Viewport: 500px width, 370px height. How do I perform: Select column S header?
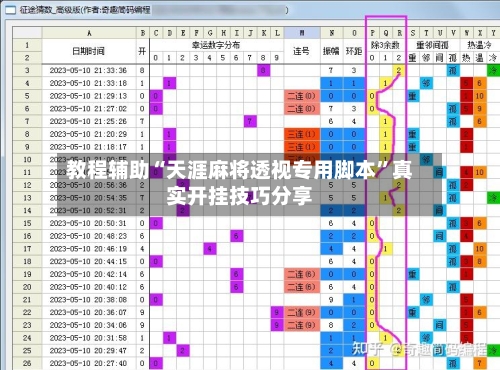pyautogui.click(x=413, y=33)
